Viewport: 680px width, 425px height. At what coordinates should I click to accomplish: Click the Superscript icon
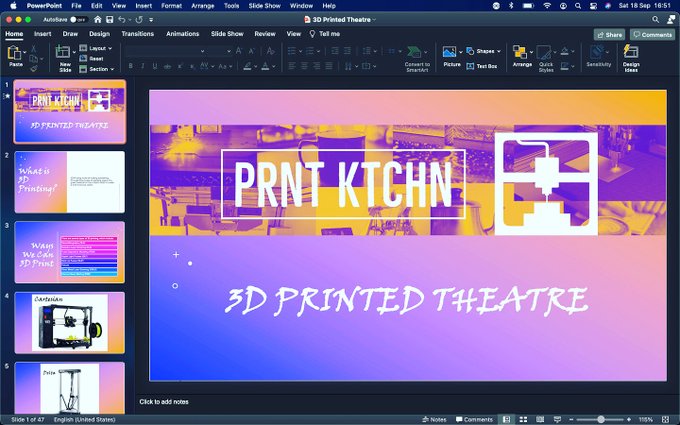pos(180,66)
